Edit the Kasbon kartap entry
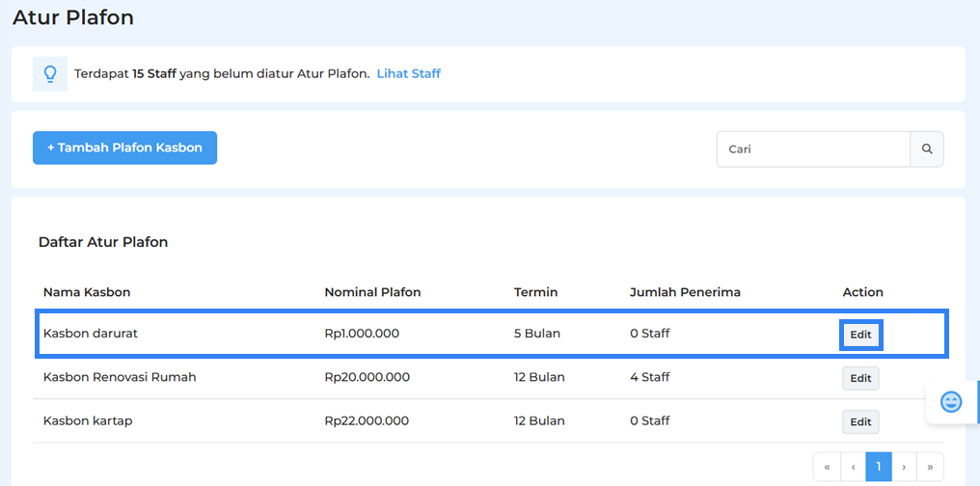The height and width of the screenshot is (486, 980). click(860, 421)
